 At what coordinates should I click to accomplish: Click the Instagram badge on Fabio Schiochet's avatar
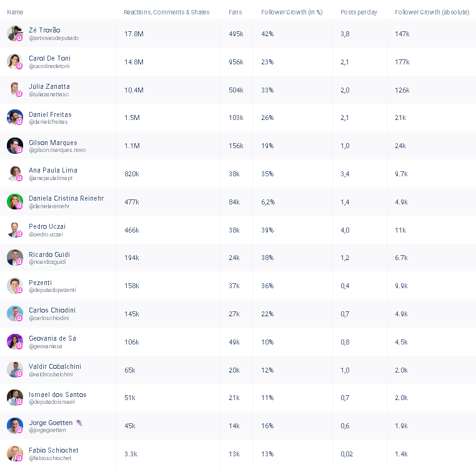[x=19, y=458]
